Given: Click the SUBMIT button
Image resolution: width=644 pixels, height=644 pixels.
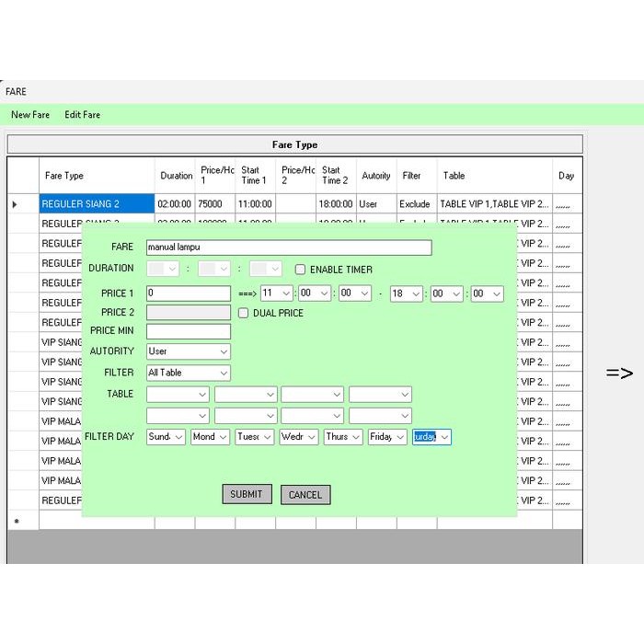Looking at the screenshot, I should click(247, 494).
